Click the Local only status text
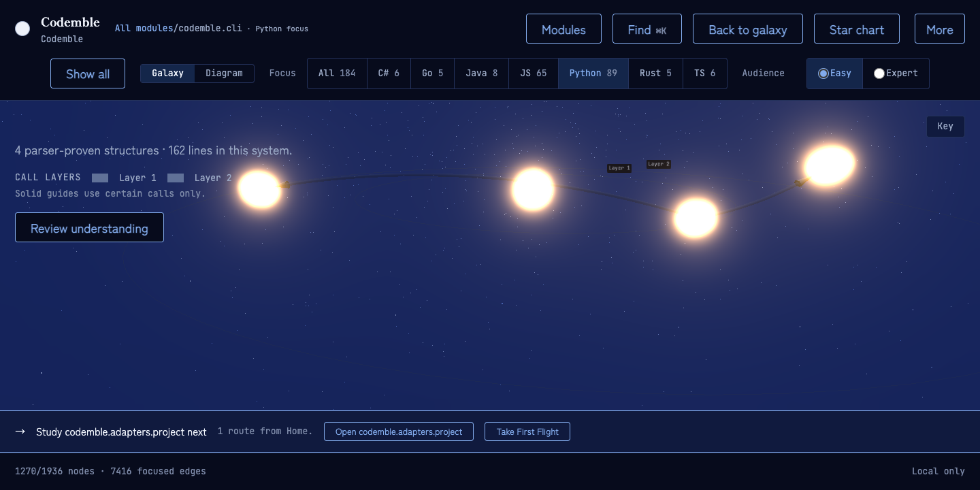Viewport: 980px width, 490px height. (938, 471)
